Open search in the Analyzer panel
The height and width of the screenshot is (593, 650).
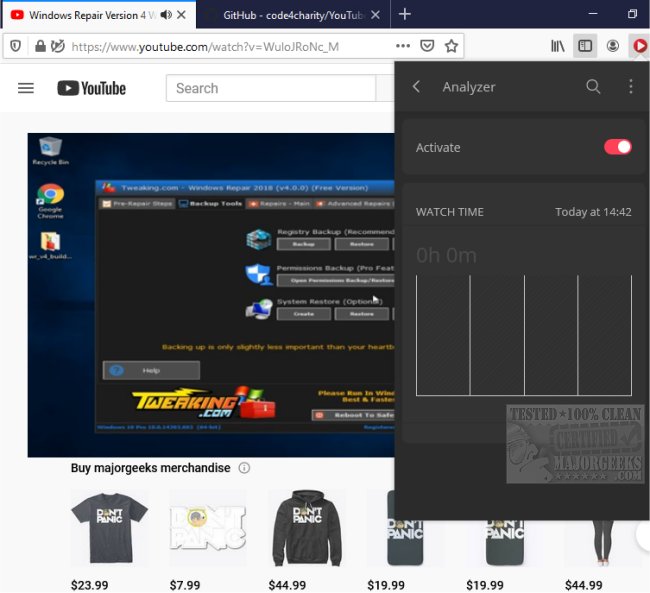(593, 87)
